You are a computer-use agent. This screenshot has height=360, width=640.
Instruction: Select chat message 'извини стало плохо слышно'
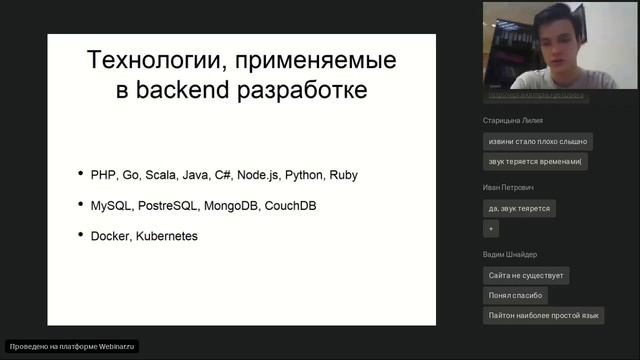[x=538, y=142]
